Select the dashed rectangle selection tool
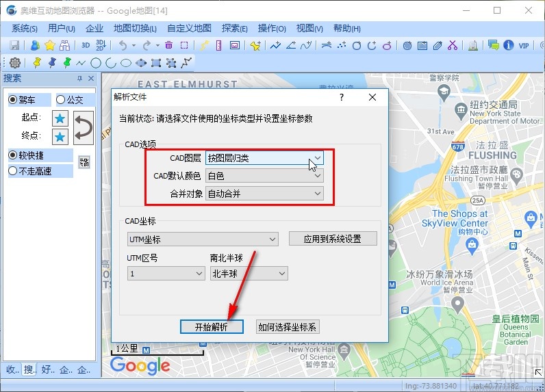Image resolution: width=545 pixels, height=392 pixels. pyautogui.click(x=184, y=45)
